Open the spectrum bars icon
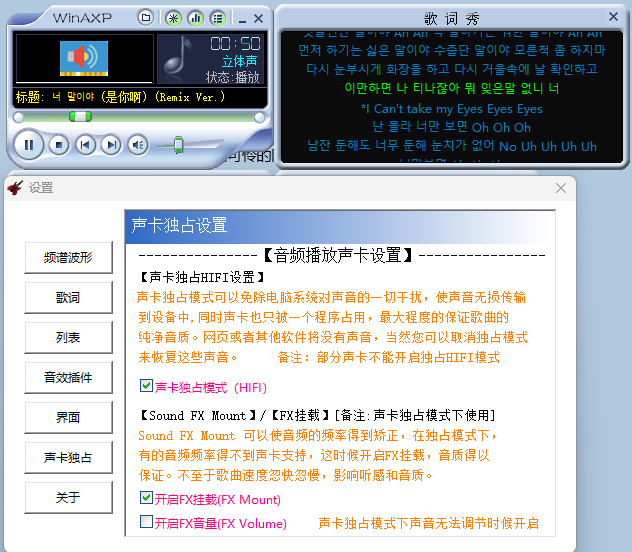Screen dimensions: 632x552 click(195, 18)
